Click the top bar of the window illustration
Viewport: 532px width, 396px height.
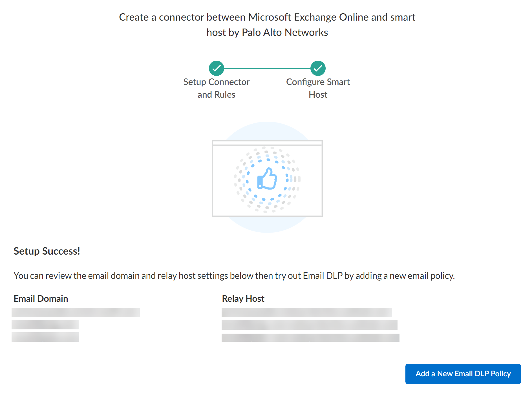point(267,143)
